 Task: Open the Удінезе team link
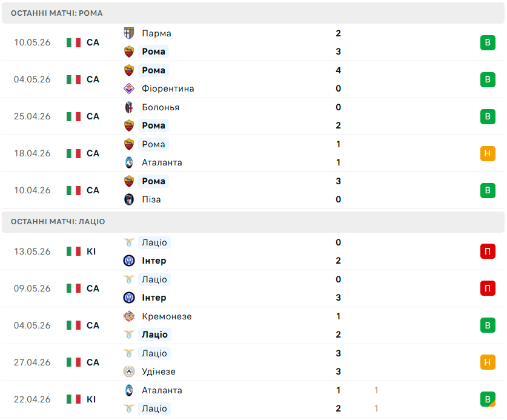pyautogui.click(x=159, y=372)
